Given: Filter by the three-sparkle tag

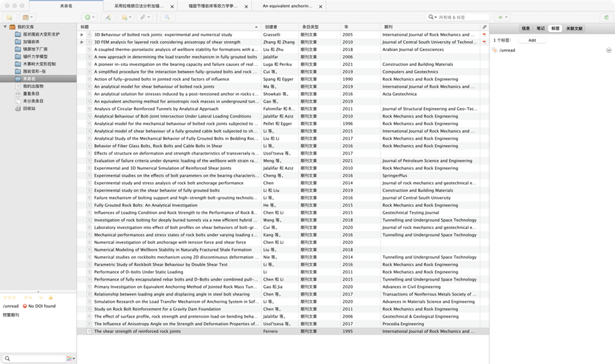Looking at the screenshot, I should pyautogui.click(x=9, y=298).
